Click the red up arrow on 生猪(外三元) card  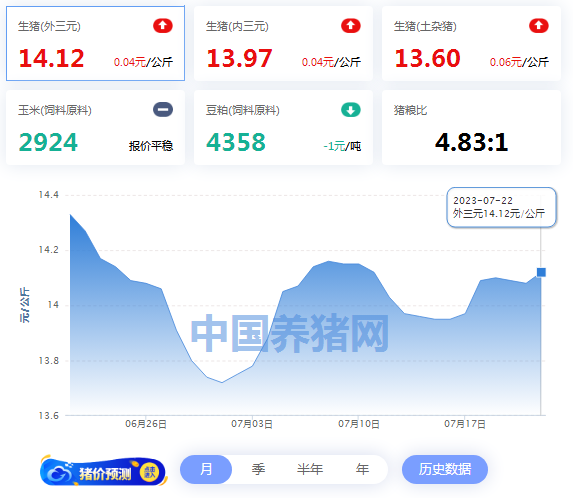pyautogui.click(x=163, y=26)
